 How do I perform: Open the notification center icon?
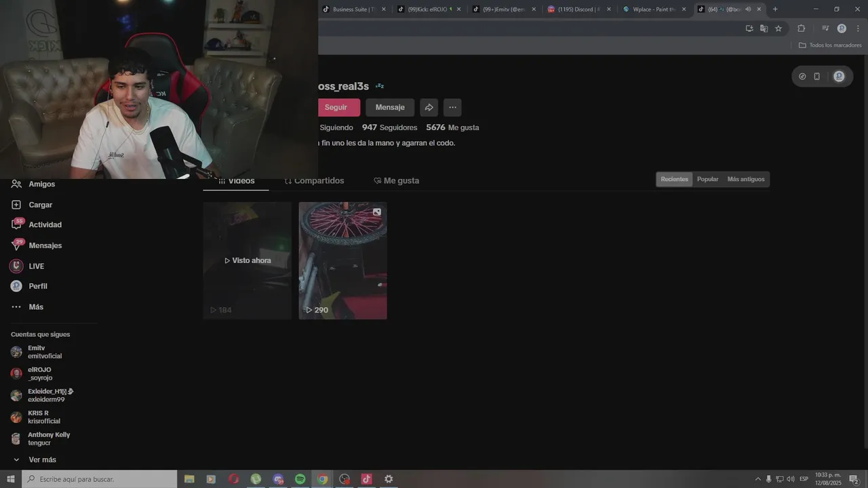[854, 479]
